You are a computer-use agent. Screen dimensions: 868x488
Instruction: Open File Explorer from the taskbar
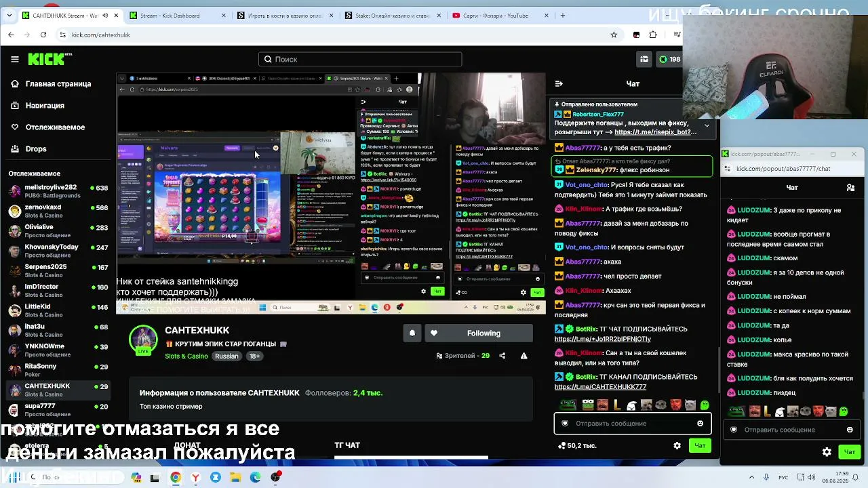[235, 478]
